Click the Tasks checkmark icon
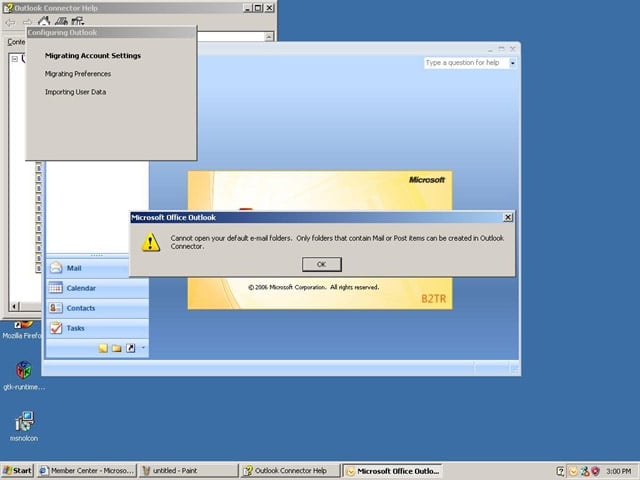This screenshot has height=480, width=640. (x=56, y=328)
